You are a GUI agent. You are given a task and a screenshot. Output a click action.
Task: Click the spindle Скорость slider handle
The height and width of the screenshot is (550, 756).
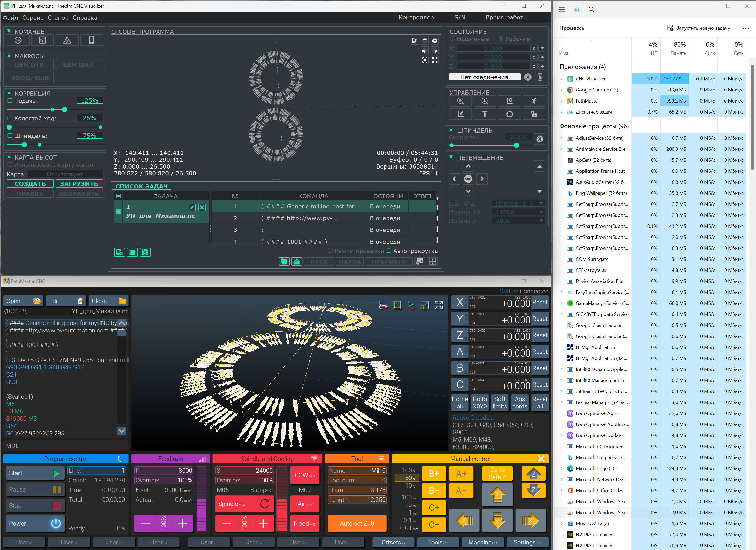pyautogui.click(x=516, y=145)
